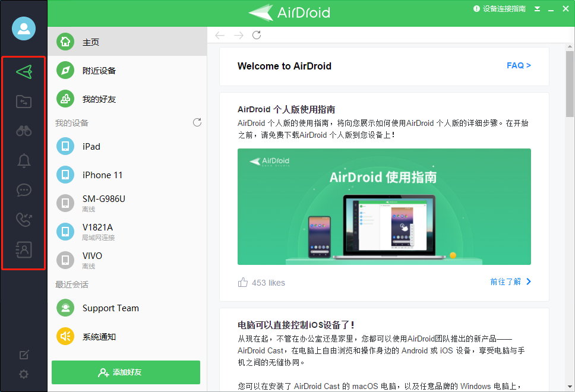Open the user profile avatar
Image resolution: width=575 pixels, height=392 pixels.
pyautogui.click(x=24, y=29)
